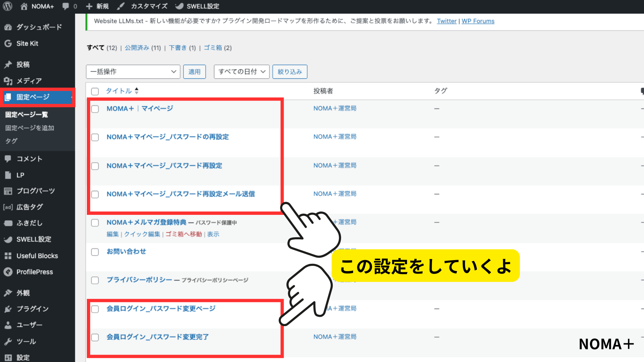Check the NOMA+マイページ_パスワード再設定 row checkbox
Image resolution: width=644 pixels, height=362 pixels.
(x=95, y=166)
